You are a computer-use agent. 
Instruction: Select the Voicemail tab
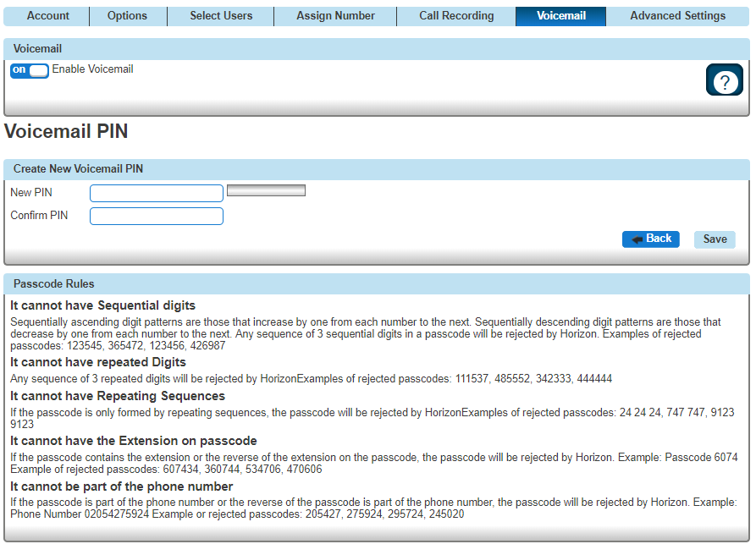pyautogui.click(x=561, y=16)
